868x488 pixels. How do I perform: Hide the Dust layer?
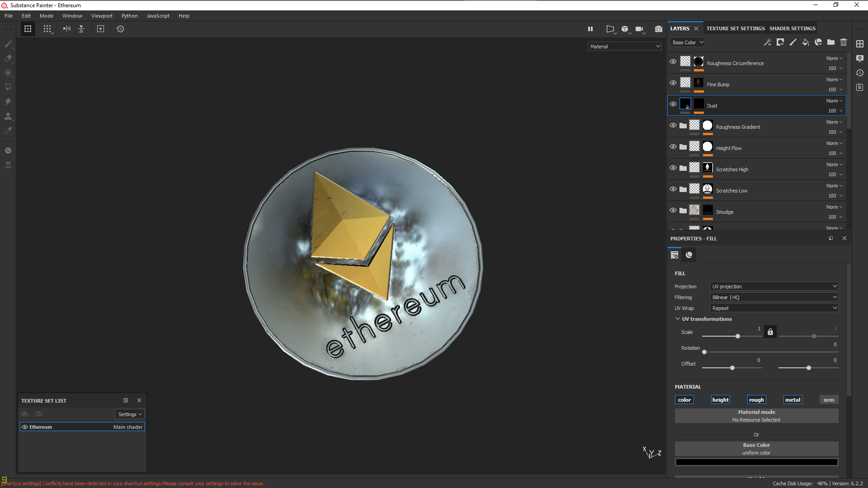pyautogui.click(x=673, y=104)
